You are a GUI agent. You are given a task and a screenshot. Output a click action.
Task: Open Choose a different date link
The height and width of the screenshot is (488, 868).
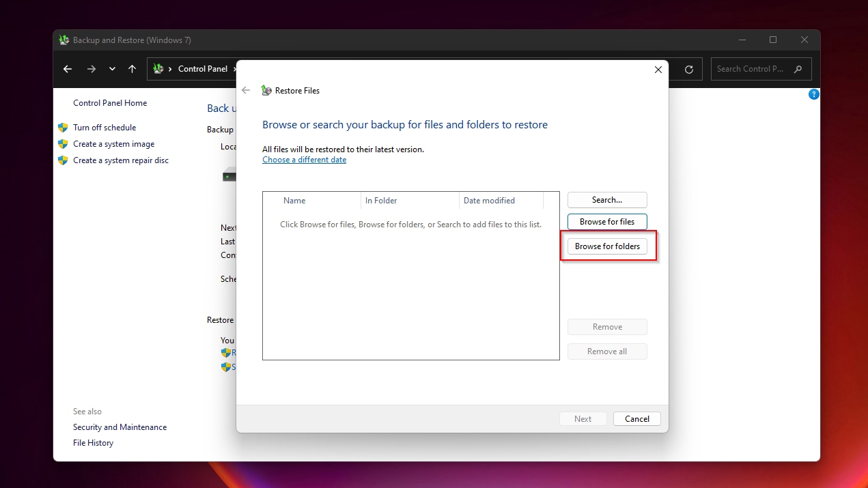(x=304, y=160)
